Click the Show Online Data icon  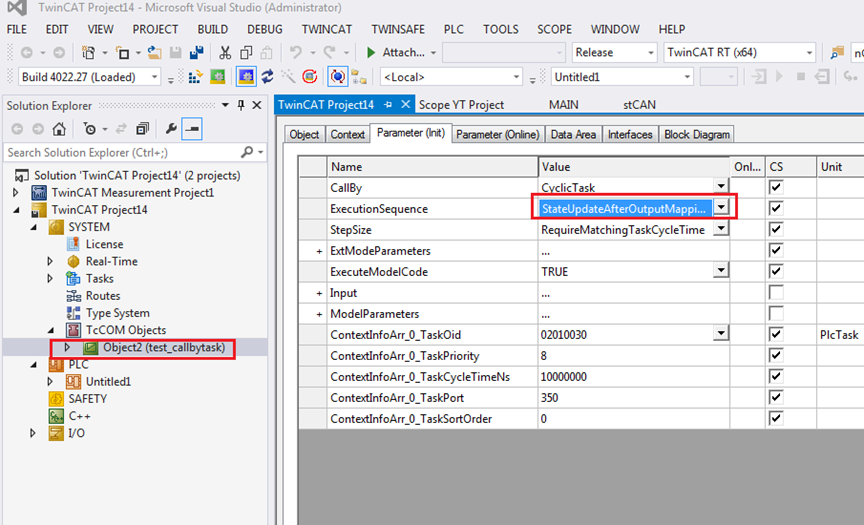[x=337, y=77]
